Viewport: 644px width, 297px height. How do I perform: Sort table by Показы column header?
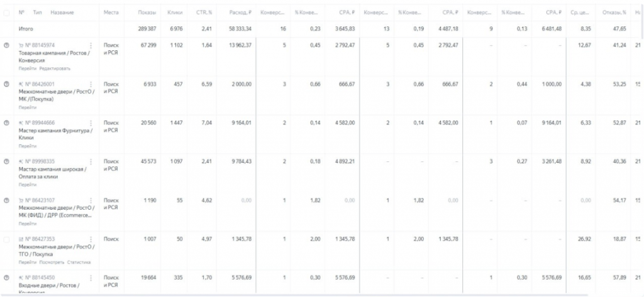coord(148,13)
